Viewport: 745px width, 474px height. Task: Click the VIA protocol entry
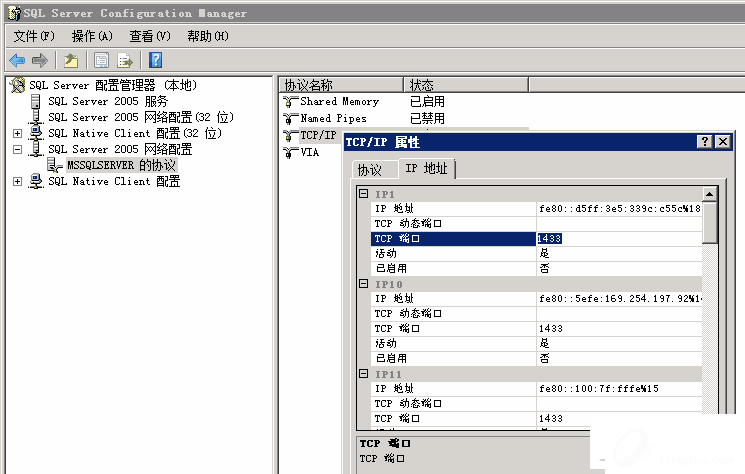(309, 152)
